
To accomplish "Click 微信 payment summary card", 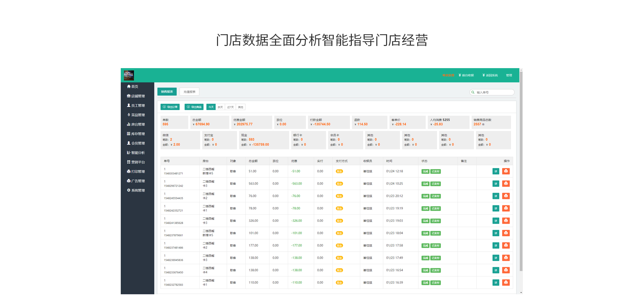I will coord(180,140).
